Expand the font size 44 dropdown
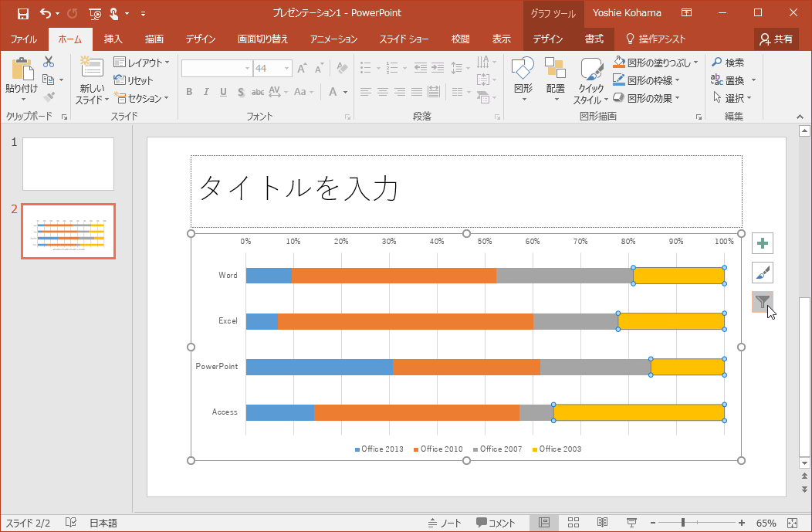Viewport: 812px width, 532px height. 286,69
